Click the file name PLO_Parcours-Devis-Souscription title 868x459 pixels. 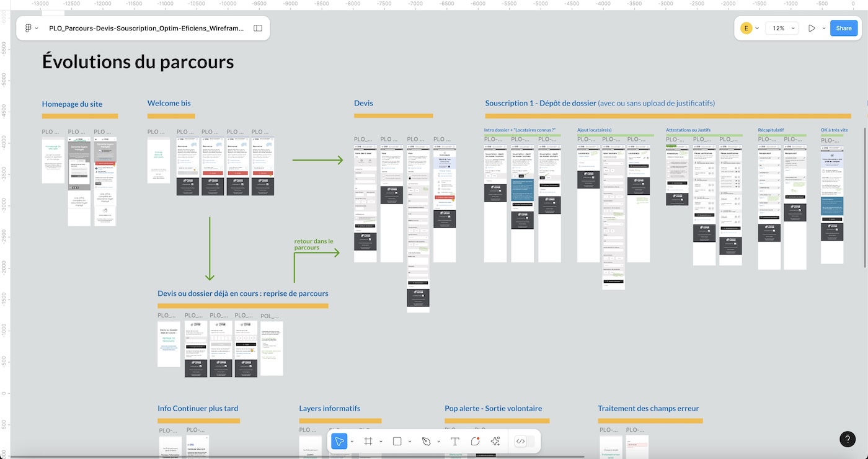(146, 28)
